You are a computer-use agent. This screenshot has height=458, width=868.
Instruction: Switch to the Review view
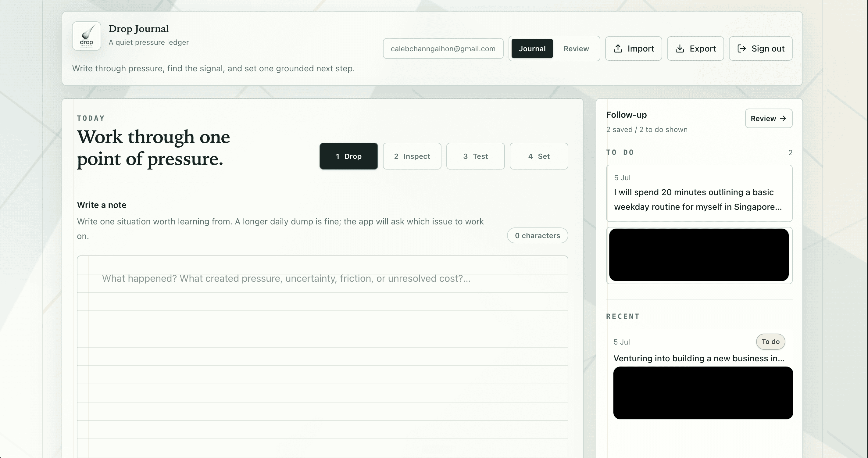(x=576, y=48)
